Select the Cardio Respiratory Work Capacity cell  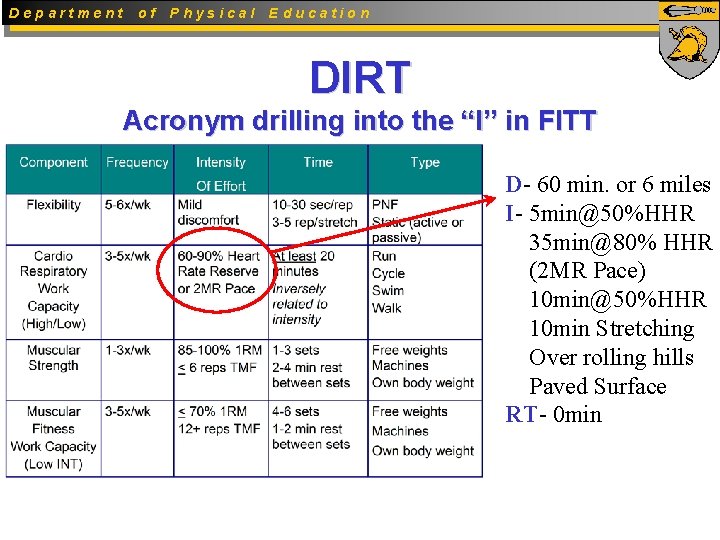coord(53,290)
